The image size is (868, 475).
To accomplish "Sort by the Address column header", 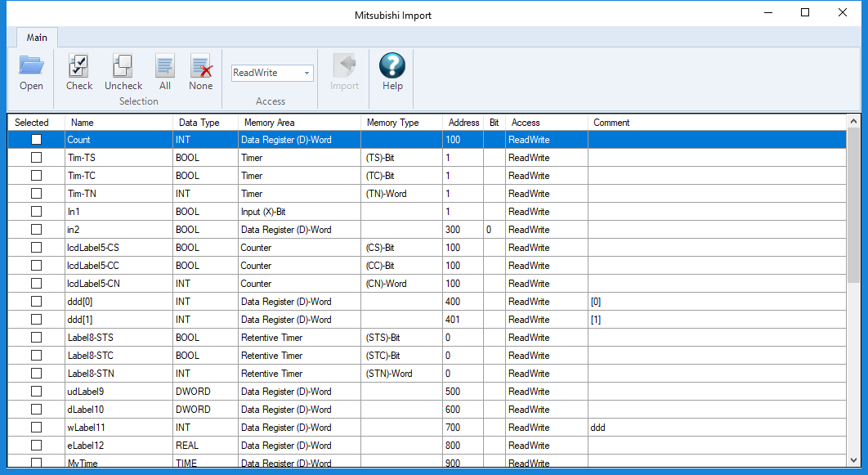I will click(463, 123).
